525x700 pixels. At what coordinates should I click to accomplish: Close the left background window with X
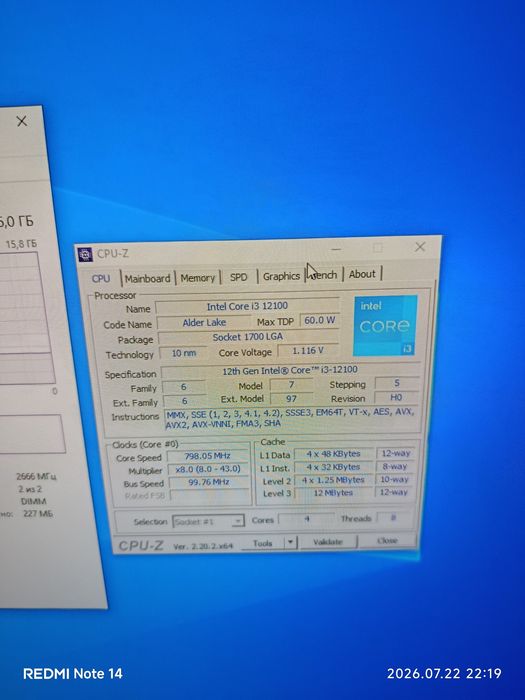coord(21,121)
